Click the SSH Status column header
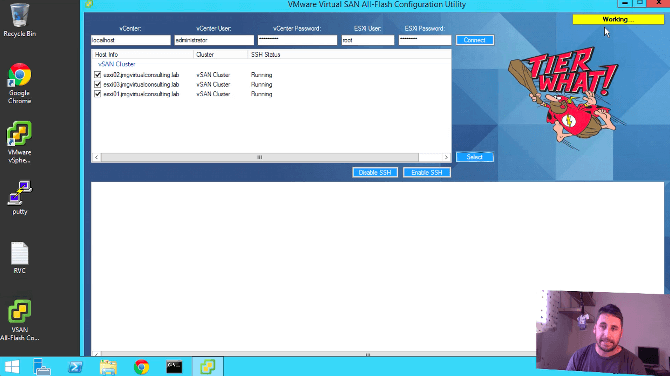670x376 pixels. 265,55
